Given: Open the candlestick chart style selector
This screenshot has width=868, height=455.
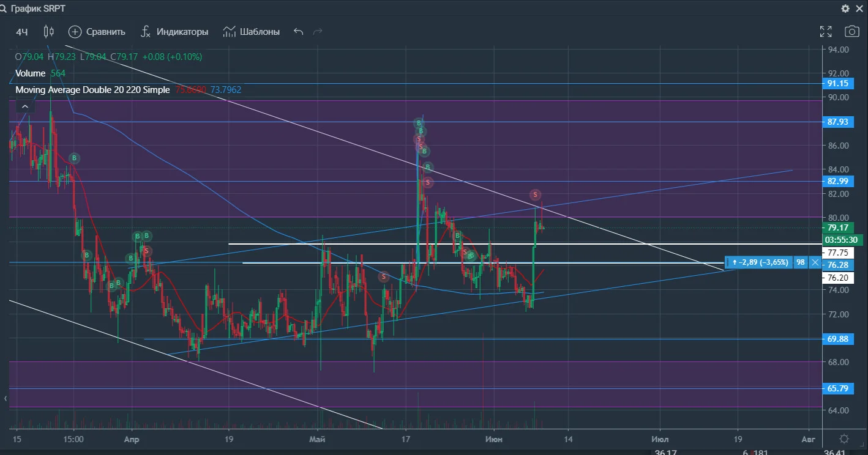Looking at the screenshot, I should tap(49, 31).
